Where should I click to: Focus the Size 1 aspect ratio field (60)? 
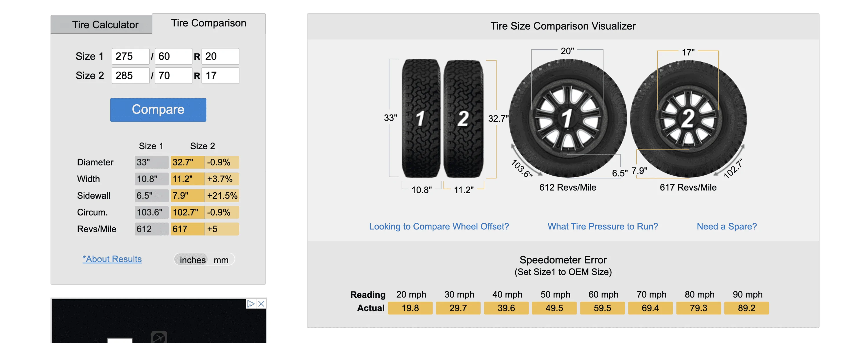(x=173, y=56)
